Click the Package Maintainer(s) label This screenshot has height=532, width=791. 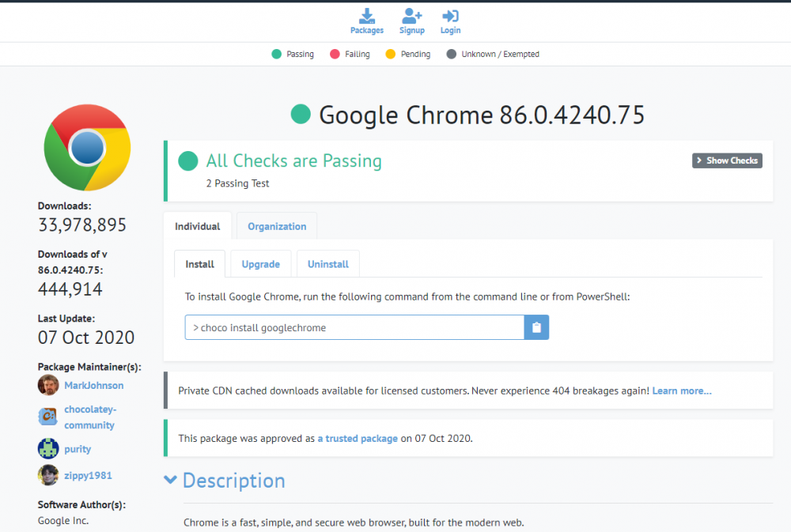coord(89,367)
